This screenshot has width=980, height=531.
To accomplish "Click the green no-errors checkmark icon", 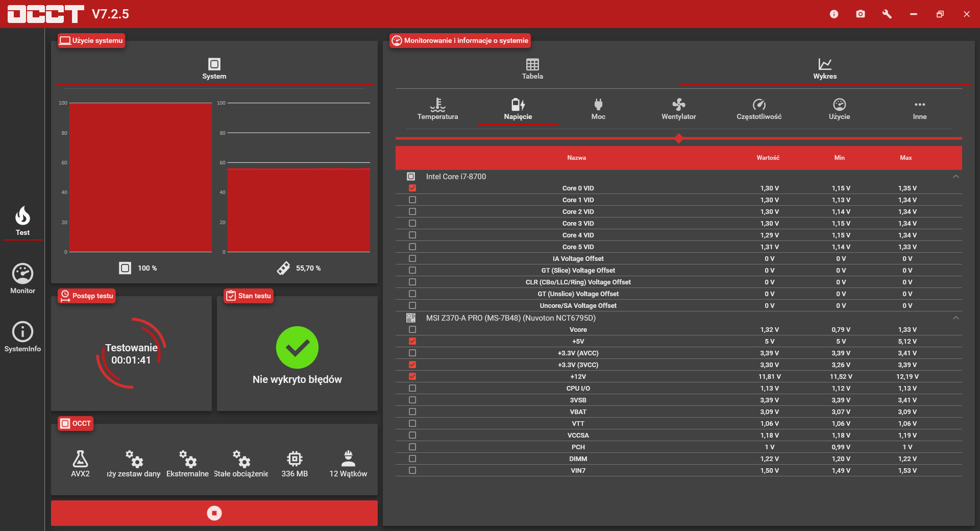I will pos(297,348).
